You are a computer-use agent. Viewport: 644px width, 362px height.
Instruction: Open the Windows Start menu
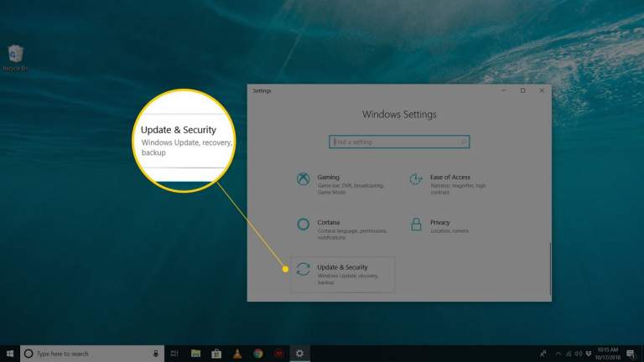[10, 354]
